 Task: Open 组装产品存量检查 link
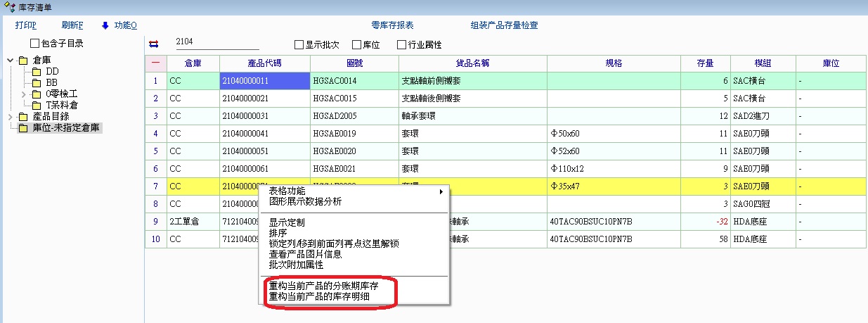click(x=504, y=25)
